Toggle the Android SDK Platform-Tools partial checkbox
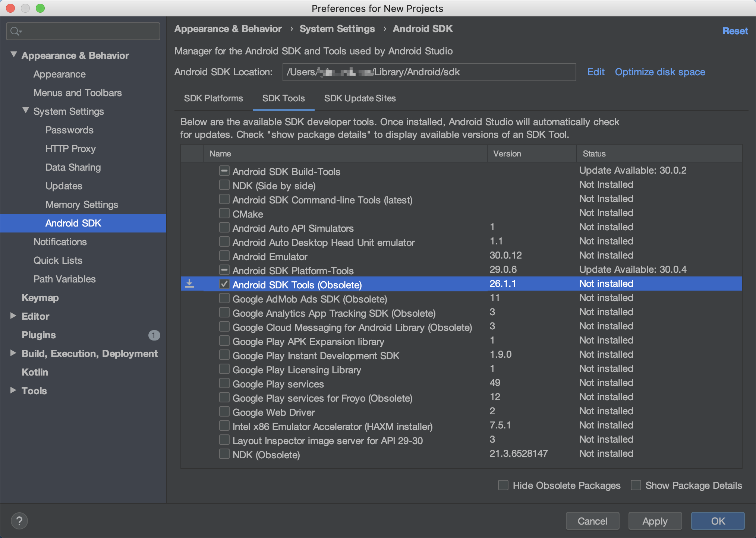The image size is (756, 538). [x=224, y=270]
